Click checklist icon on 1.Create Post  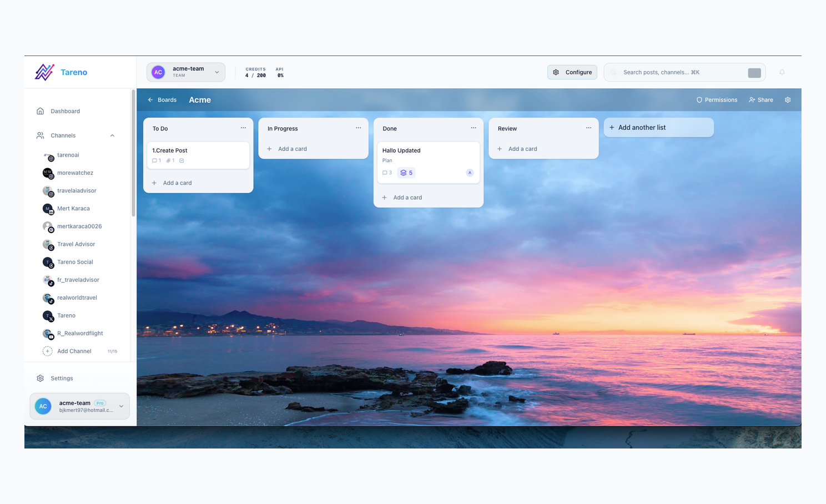click(x=182, y=161)
